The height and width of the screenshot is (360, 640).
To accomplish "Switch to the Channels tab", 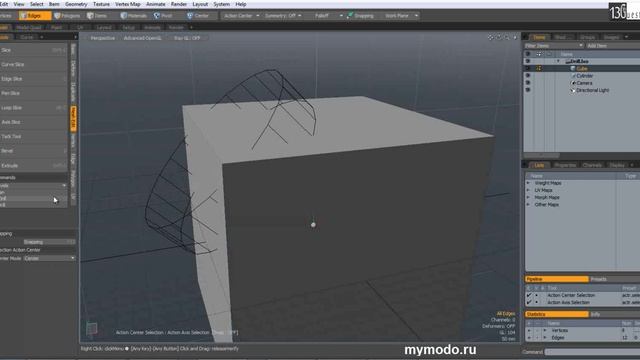I will point(592,165).
